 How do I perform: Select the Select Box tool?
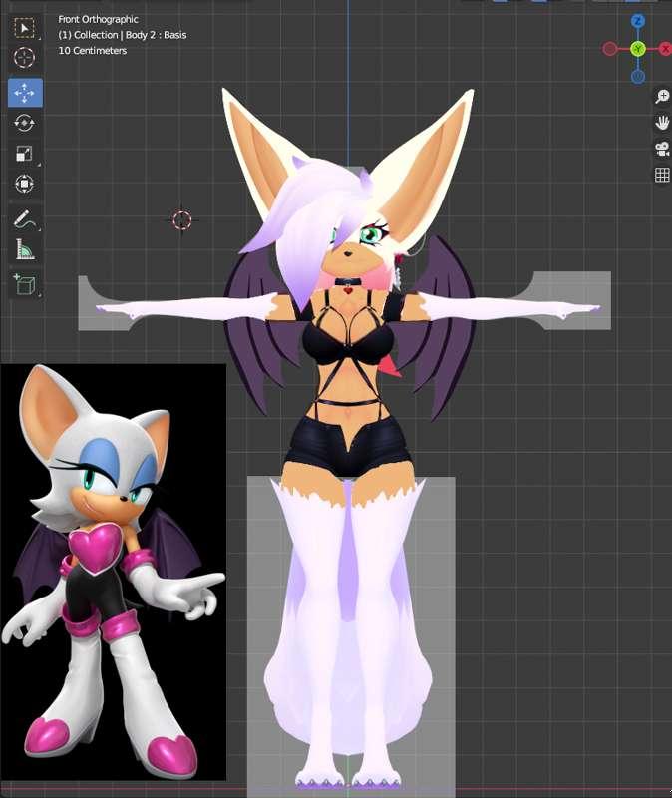point(24,28)
